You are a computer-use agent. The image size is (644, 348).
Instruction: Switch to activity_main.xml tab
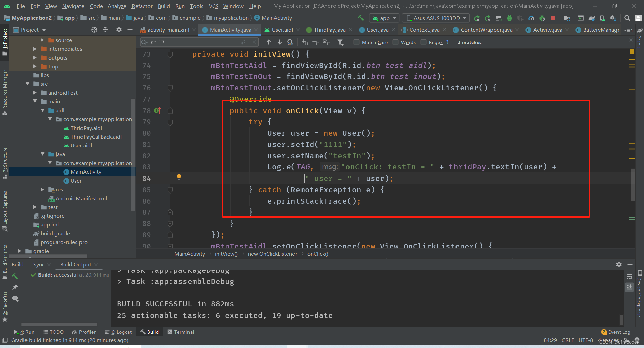pos(168,30)
